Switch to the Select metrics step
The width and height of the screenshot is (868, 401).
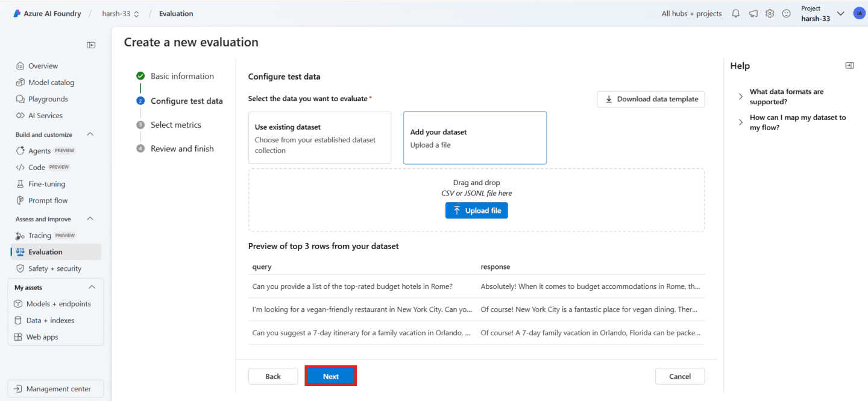pyautogui.click(x=176, y=124)
